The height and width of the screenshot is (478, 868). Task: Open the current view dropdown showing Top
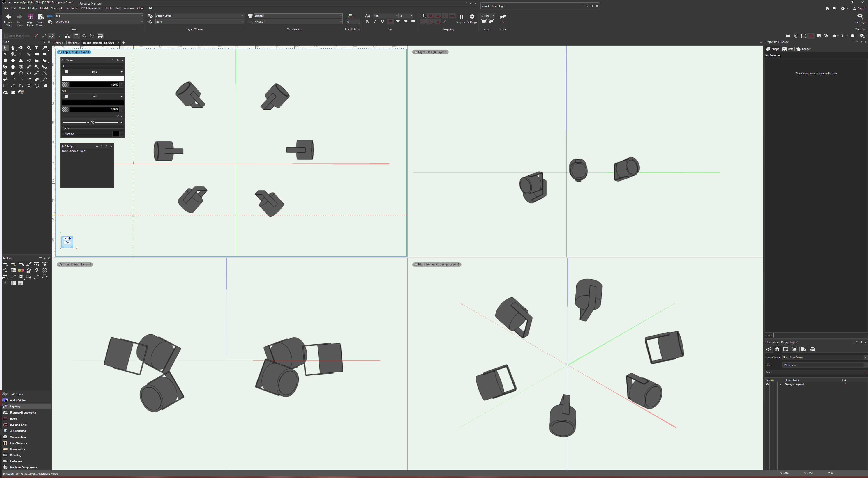coord(99,16)
